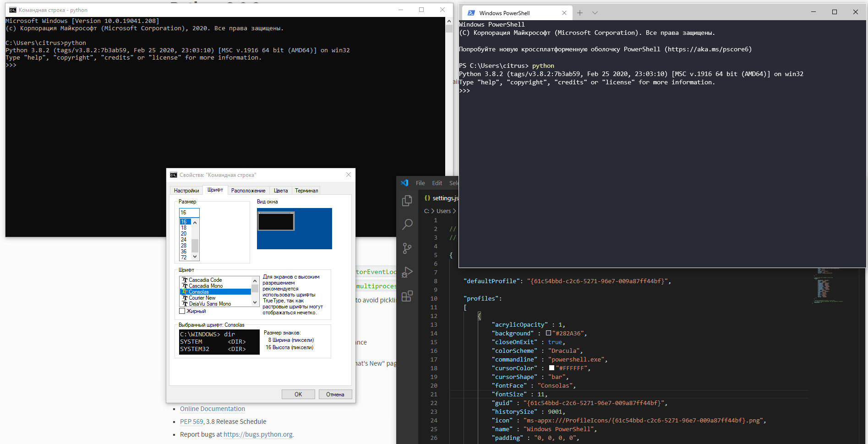Open Search view in VS Code sidebar
The height and width of the screenshot is (444, 868).
click(407, 225)
